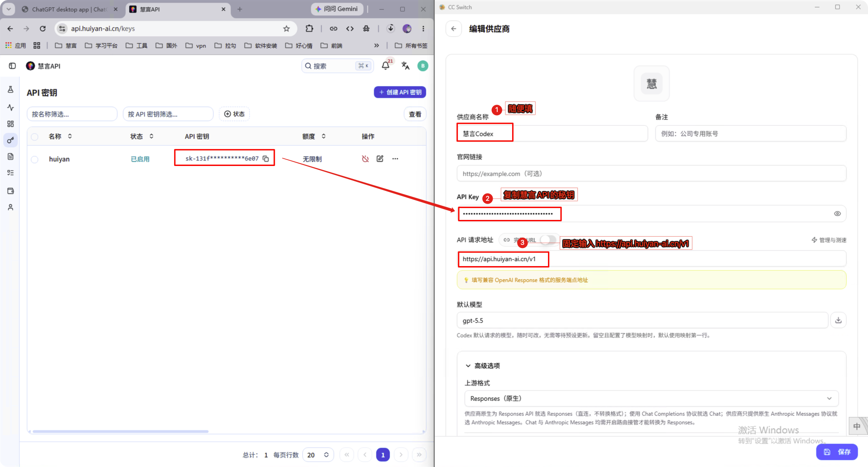868x467 pixels.
Task: Download model list next to gpt-5.5
Action: click(839, 321)
